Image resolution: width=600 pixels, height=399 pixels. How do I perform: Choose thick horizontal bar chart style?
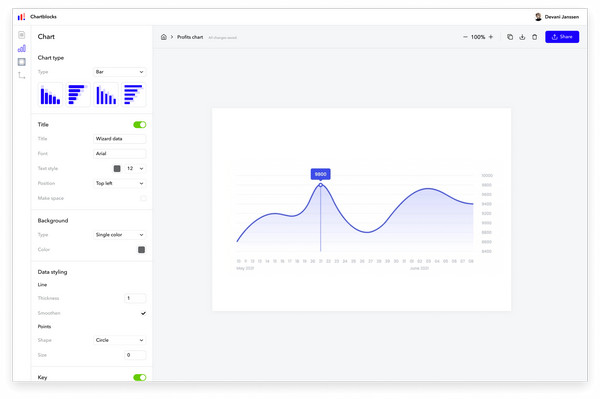pos(78,94)
